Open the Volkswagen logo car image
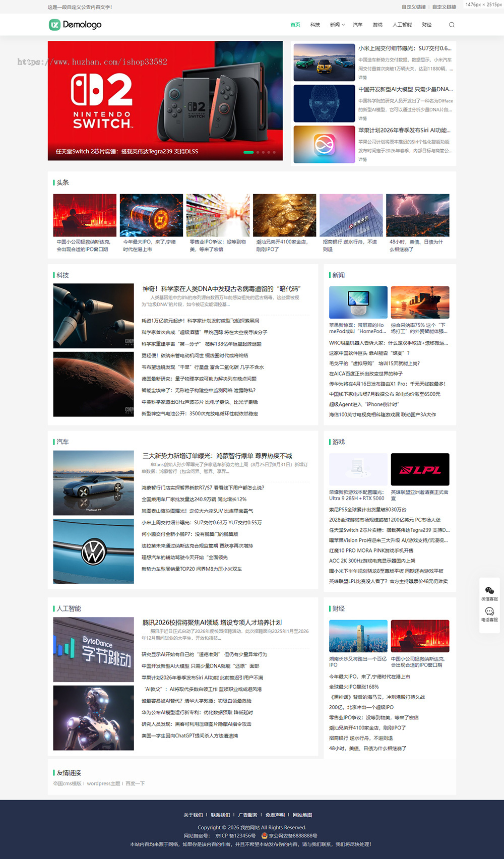 [94, 551]
